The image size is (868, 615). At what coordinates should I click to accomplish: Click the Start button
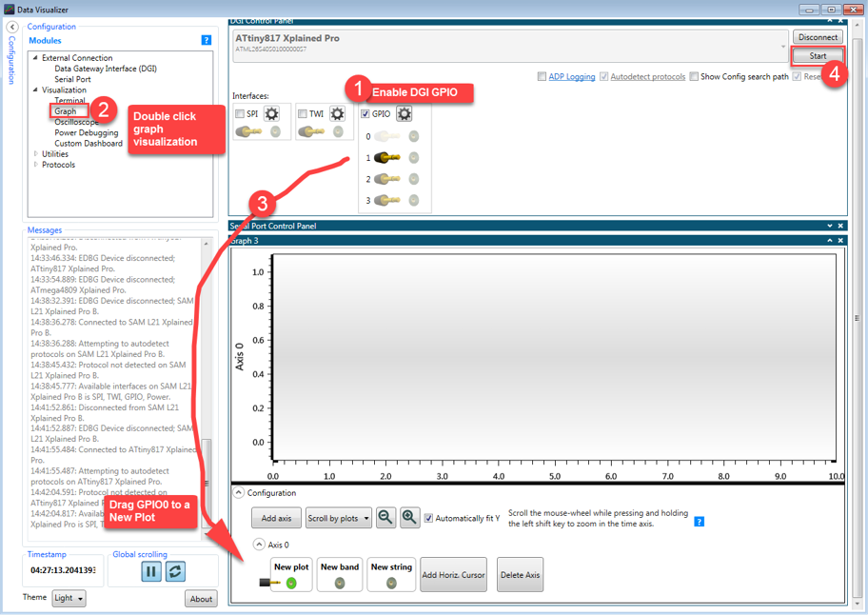point(818,56)
